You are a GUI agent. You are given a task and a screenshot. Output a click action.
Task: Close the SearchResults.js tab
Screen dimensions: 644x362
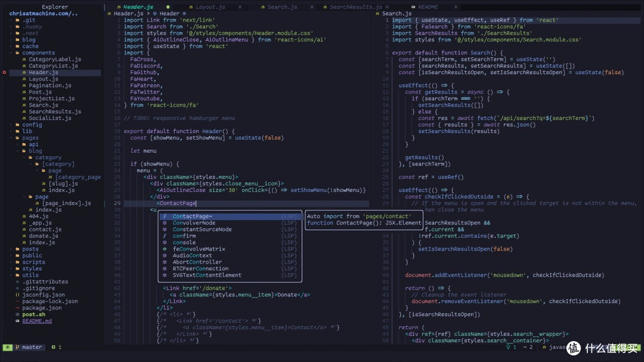[388, 7]
